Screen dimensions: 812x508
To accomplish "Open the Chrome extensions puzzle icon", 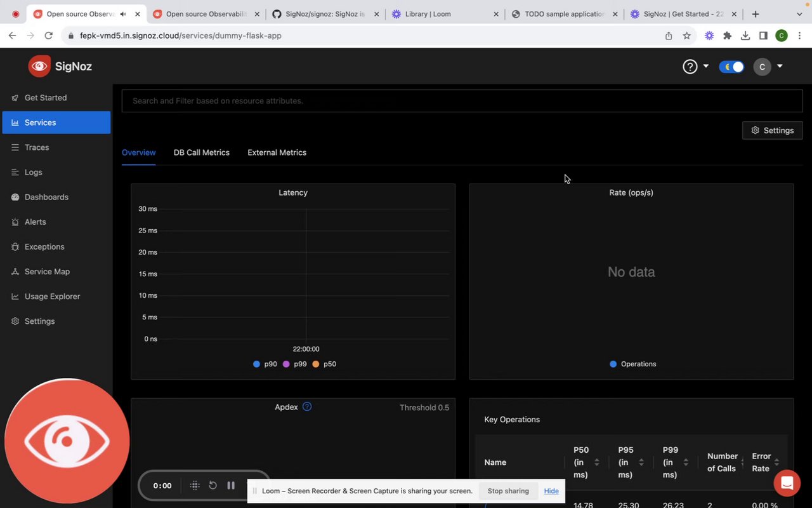I will pos(728,36).
